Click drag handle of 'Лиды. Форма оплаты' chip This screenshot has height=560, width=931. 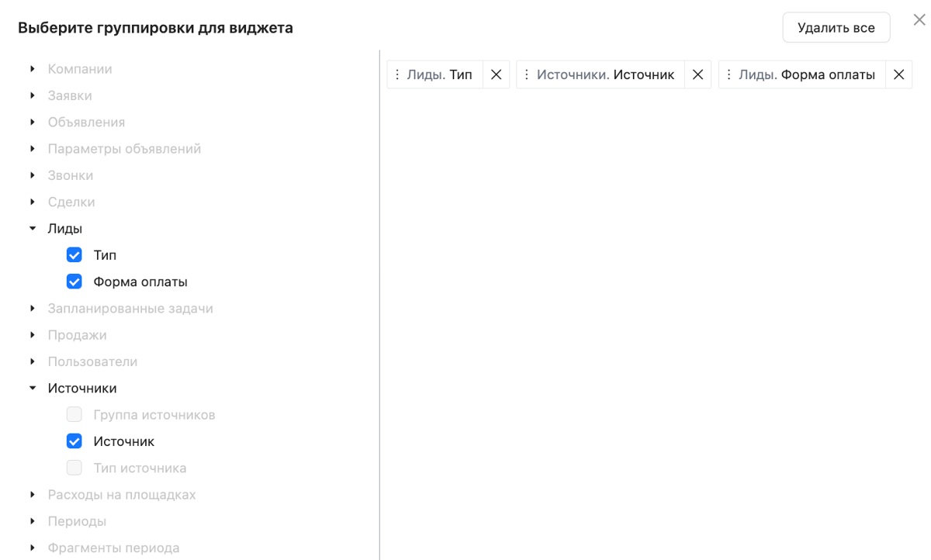729,75
